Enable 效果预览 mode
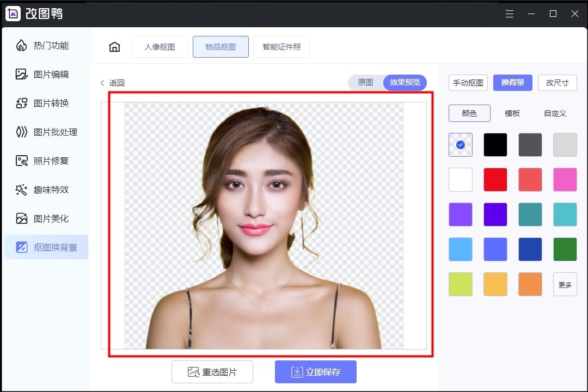Viewport: 588px width, 392px height. coord(404,83)
